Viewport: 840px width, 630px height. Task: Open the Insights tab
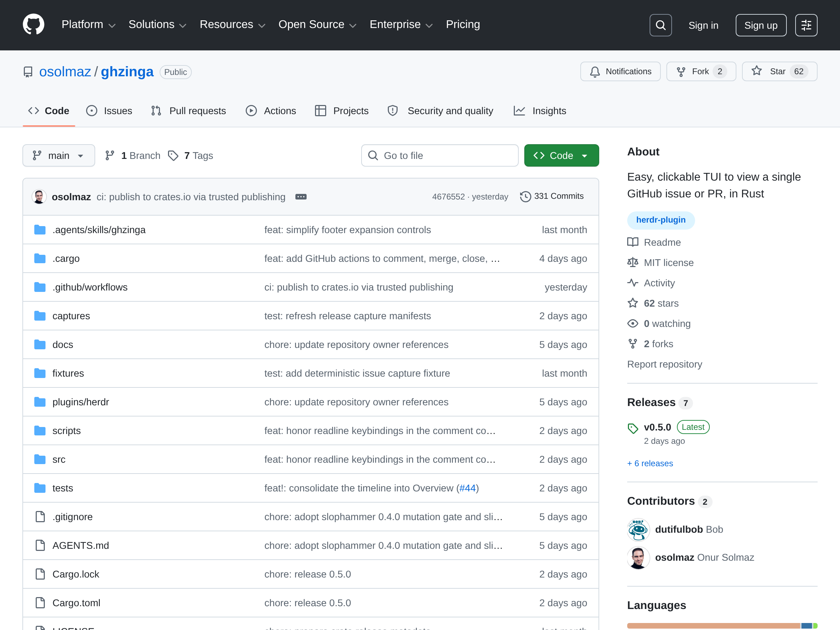click(540, 111)
